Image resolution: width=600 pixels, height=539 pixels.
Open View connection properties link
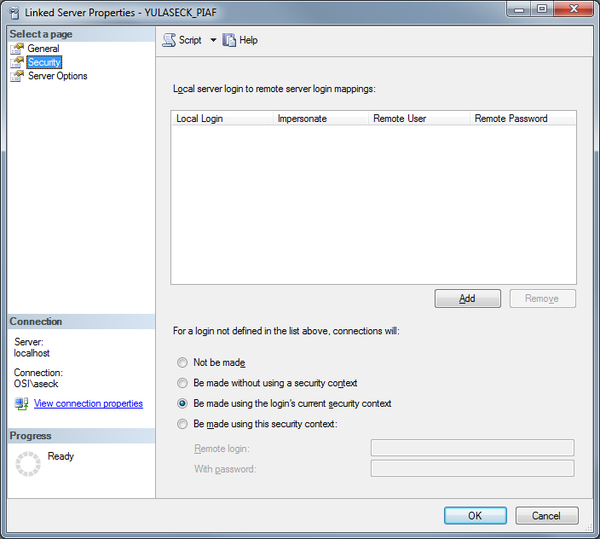click(x=88, y=404)
